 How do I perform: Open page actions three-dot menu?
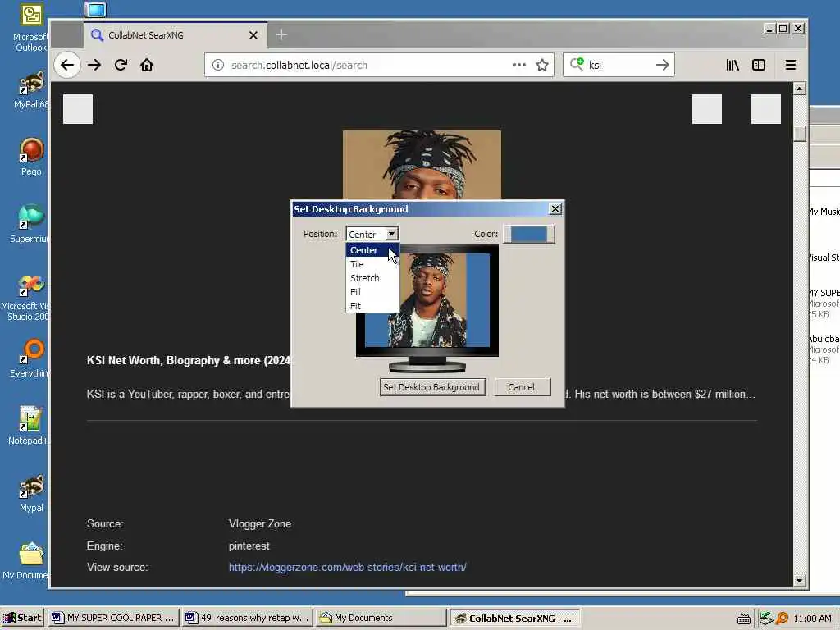coord(518,65)
